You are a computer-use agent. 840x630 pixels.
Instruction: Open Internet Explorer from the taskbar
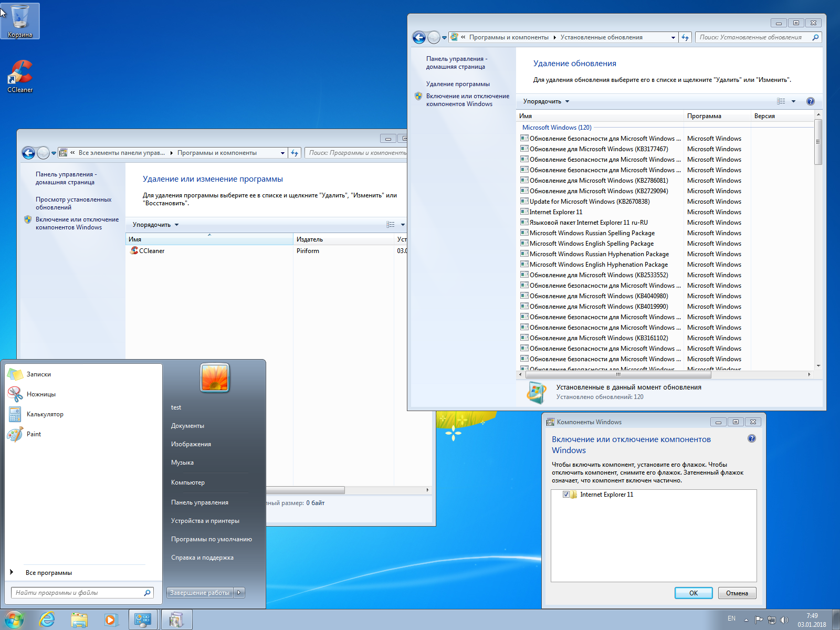(47, 620)
